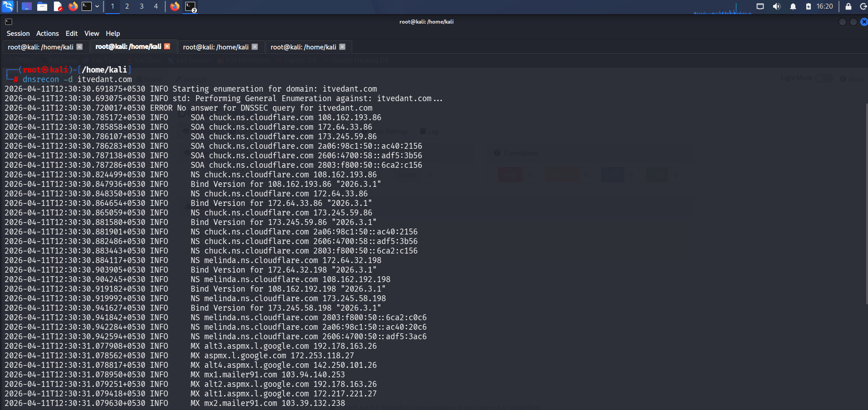Launch the file manager from the panel
This screenshot has width=868, height=410.
[42, 6]
